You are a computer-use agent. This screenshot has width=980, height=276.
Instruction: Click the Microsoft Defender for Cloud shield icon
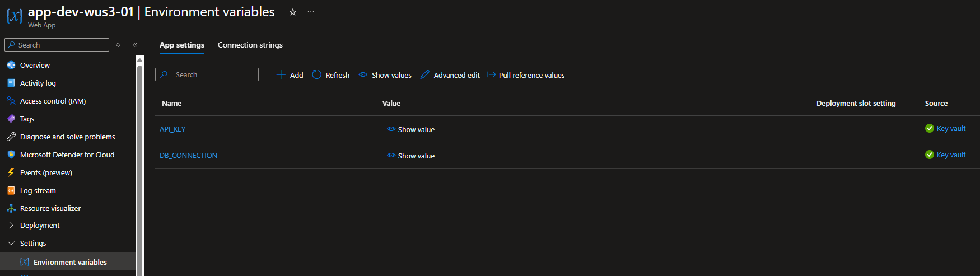pos(11,155)
